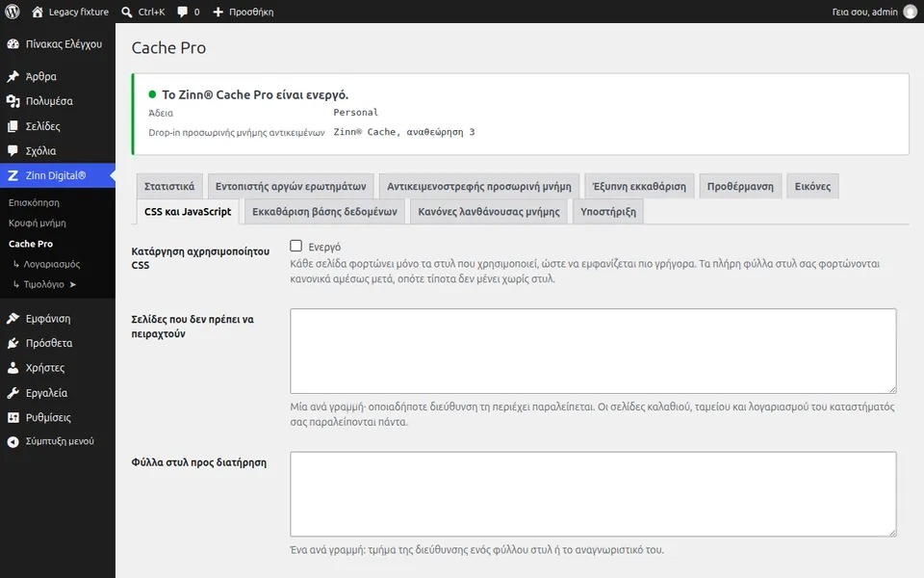Click the Πίνακας Ελέγχου dashboard icon
This screenshot has height=578, width=924.
tap(13, 44)
